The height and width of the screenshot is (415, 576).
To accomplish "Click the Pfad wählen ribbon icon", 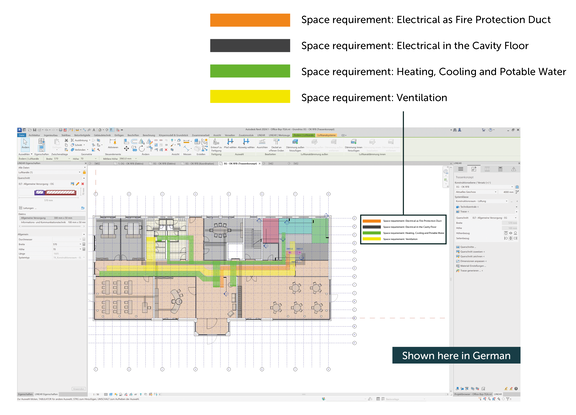I will pos(230,142).
